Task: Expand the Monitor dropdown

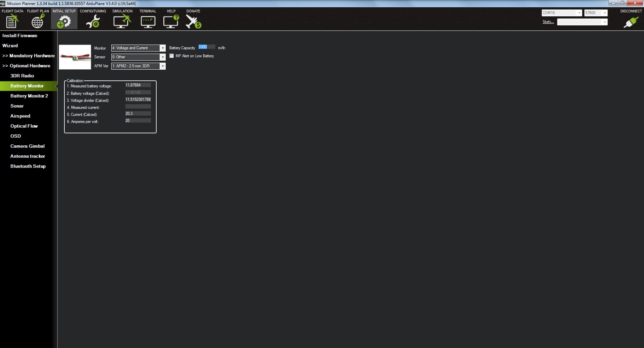Action: [163, 48]
